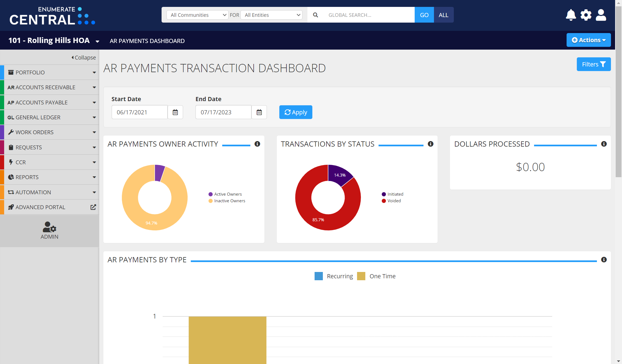Open the notifications bell icon

point(571,15)
